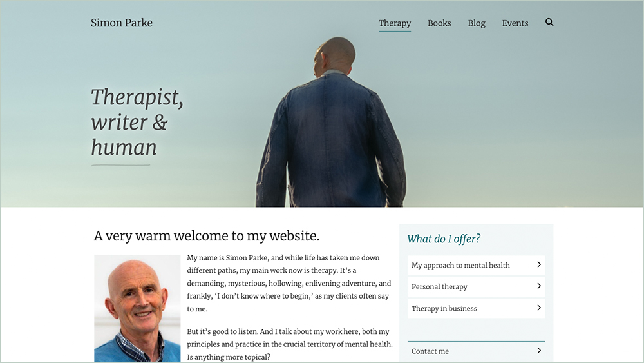Open Therapy in business link
This screenshot has height=363, width=644.
click(x=476, y=308)
